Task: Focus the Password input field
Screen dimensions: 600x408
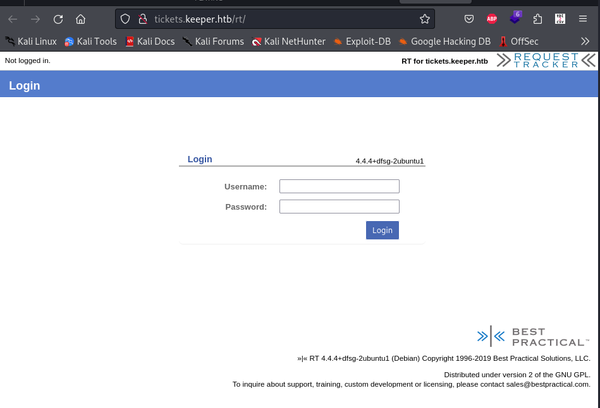Action: 339,207
